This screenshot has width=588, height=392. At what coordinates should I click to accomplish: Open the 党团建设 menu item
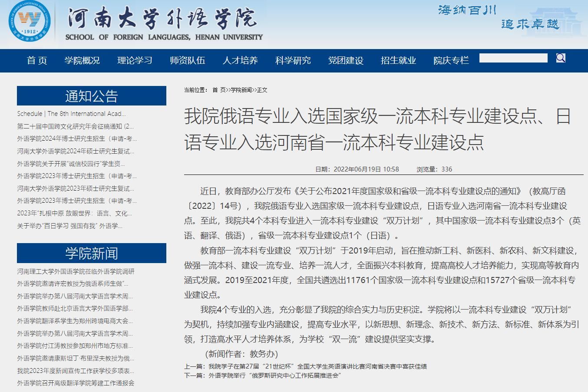346,60
